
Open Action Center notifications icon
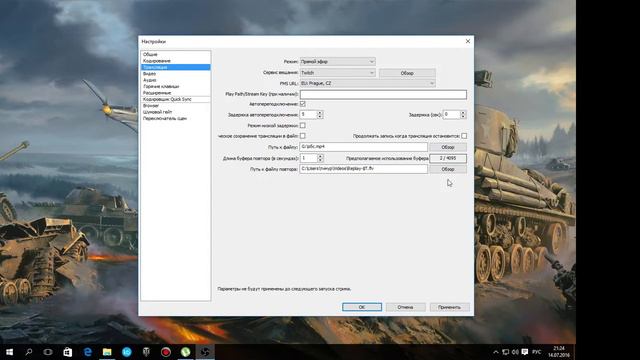(525, 352)
